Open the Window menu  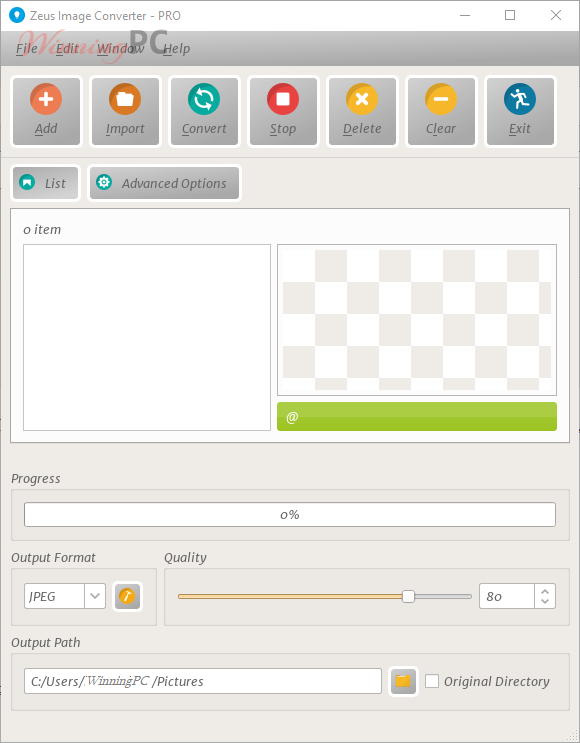pos(121,48)
